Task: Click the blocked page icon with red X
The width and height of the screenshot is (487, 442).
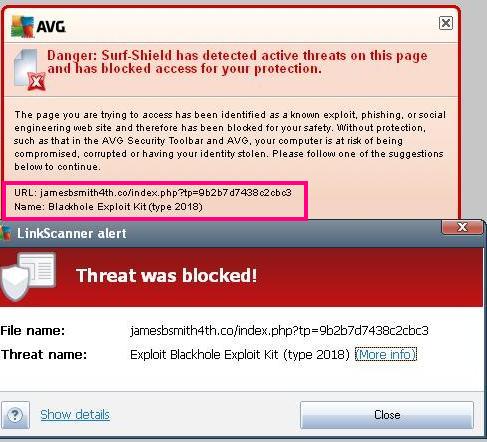Action: tap(29, 70)
